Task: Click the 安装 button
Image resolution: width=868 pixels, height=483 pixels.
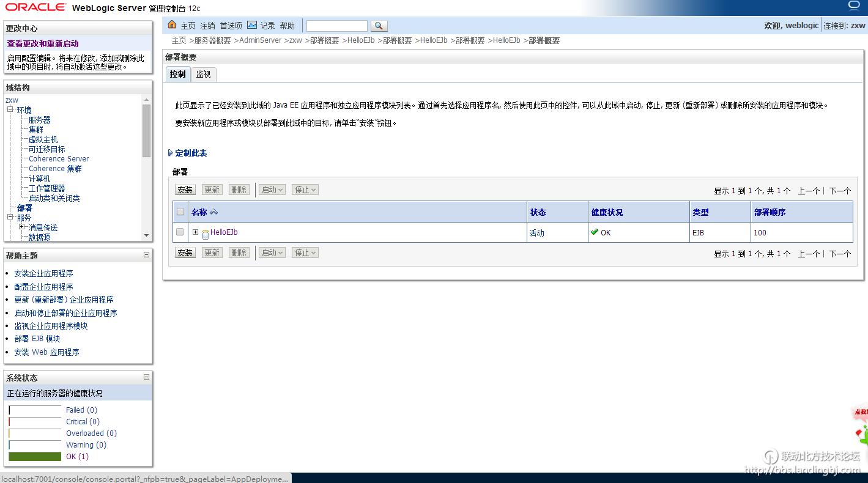Action: coord(185,190)
